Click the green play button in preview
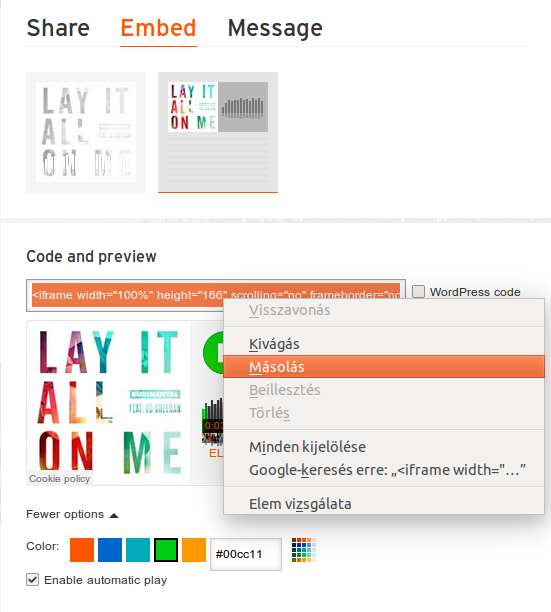Viewport: 551px width, 612px height. click(x=213, y=353)
